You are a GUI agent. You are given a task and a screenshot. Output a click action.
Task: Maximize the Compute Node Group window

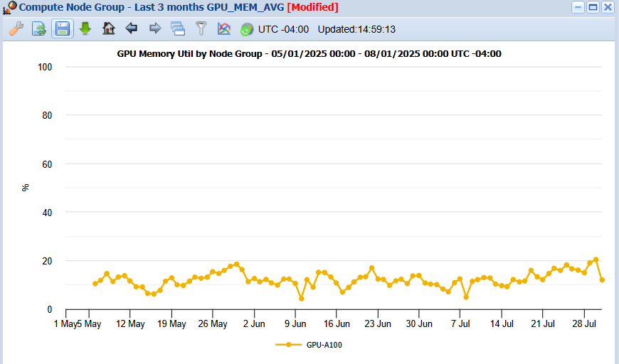[x=593, y=7]
